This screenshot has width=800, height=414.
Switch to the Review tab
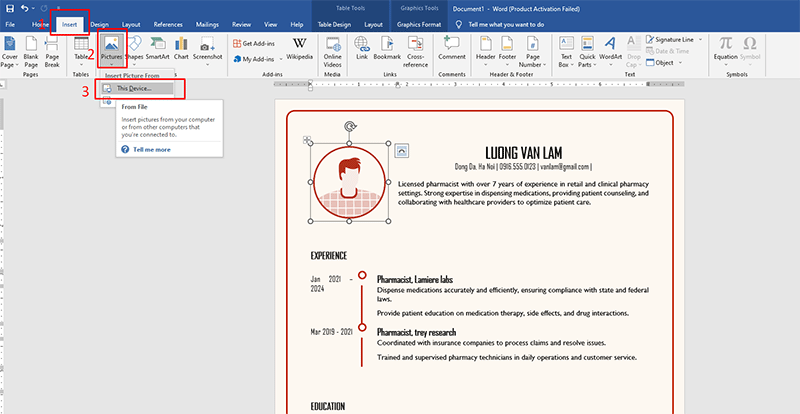pos(241,25)
